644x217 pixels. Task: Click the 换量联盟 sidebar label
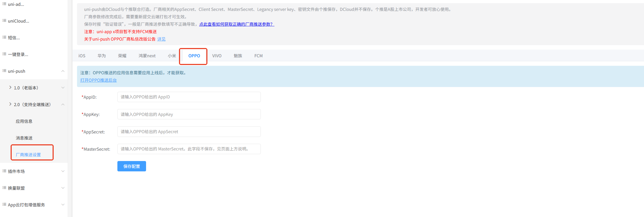(x=16, y=188)
